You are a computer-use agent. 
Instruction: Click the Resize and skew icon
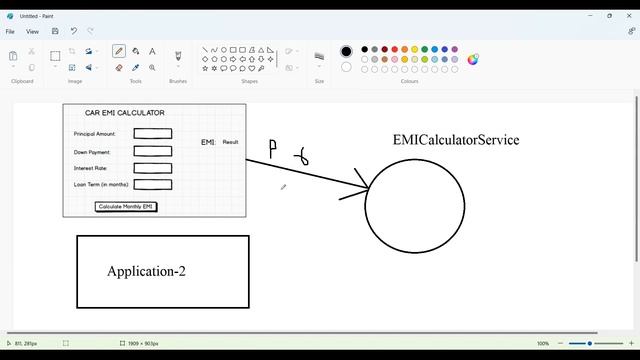point(72,68)
